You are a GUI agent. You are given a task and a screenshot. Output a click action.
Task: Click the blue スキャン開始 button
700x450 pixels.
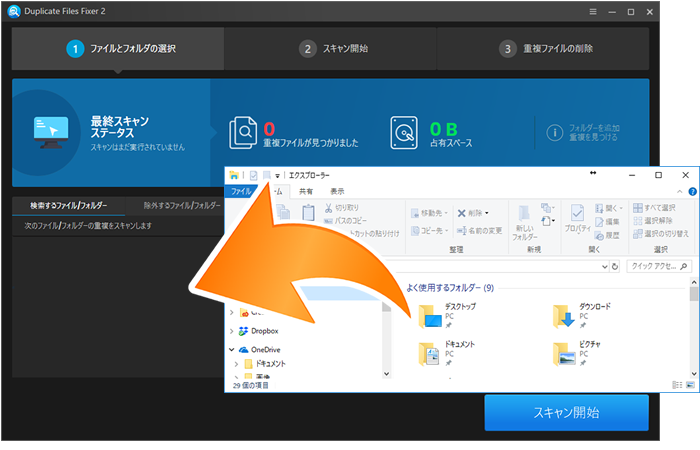point(567,412)
